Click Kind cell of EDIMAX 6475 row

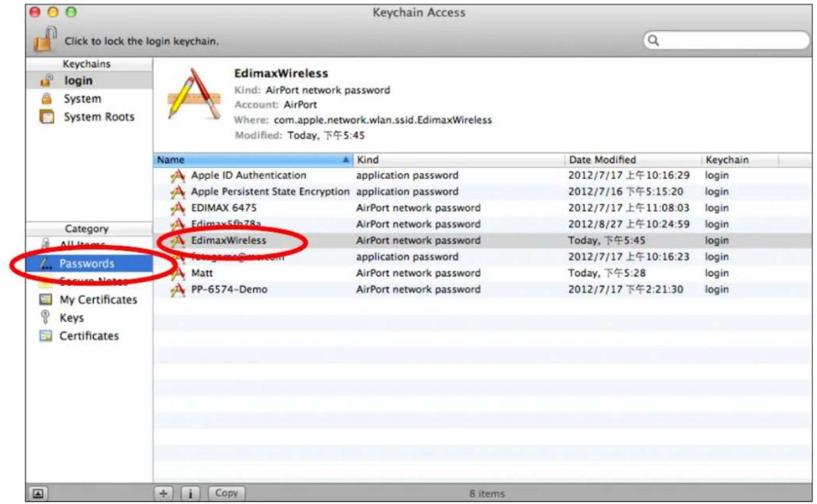pyautogui.click(x=418, y=208)
